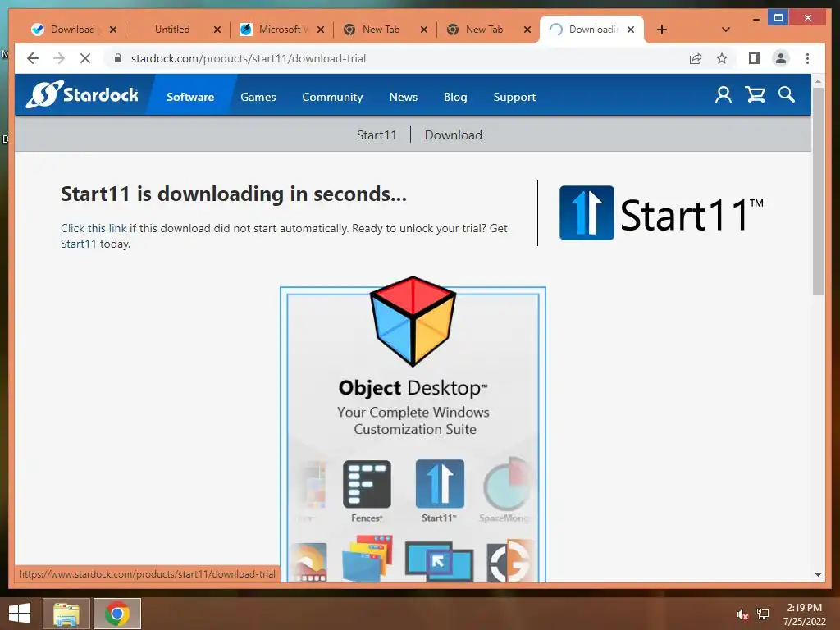Close the Microsoft tab
Screen dimensions: 840x630
pos(321,30)
